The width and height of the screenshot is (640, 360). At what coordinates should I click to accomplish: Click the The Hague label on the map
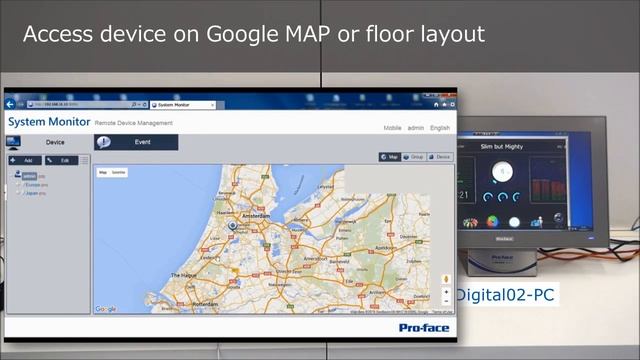tap(184, 275)
